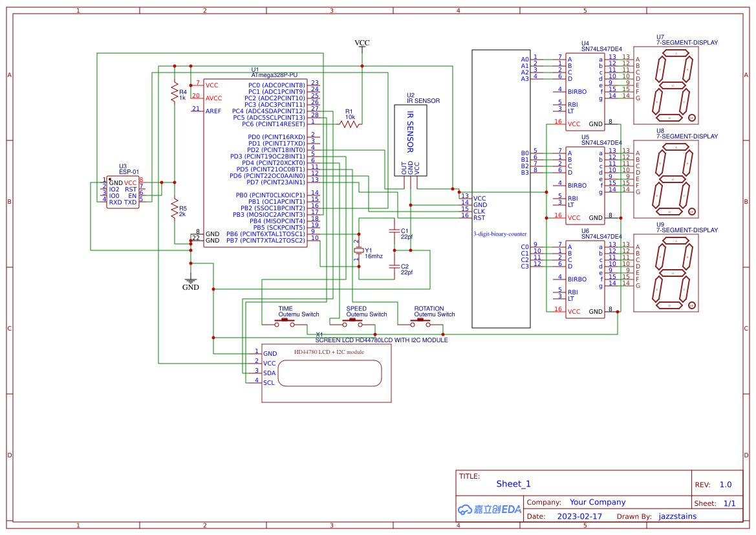Screen dimensions: 756x535
Task: Select the ROTATION Outemu switch symbol
Action: pyautogui.click(x=420, y=323)
